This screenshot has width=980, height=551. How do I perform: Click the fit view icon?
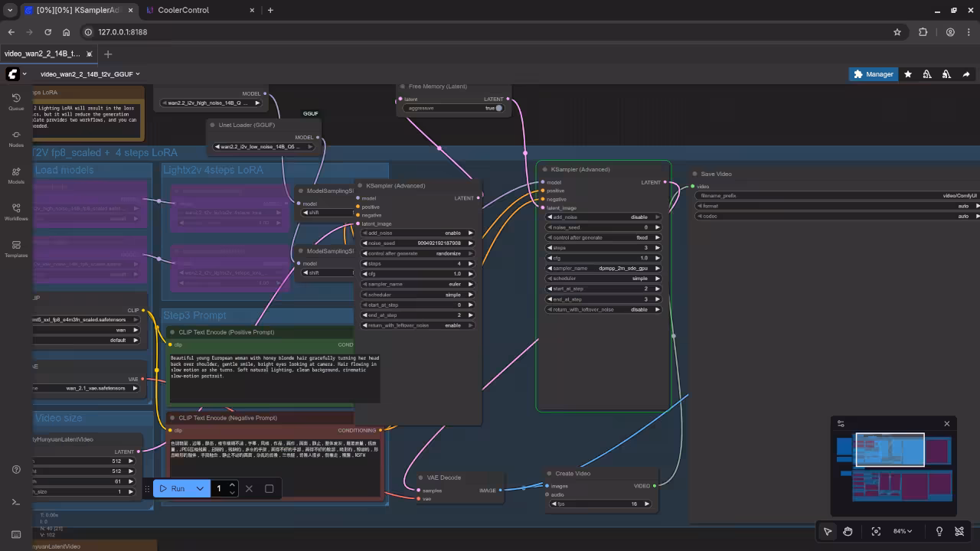876,531
